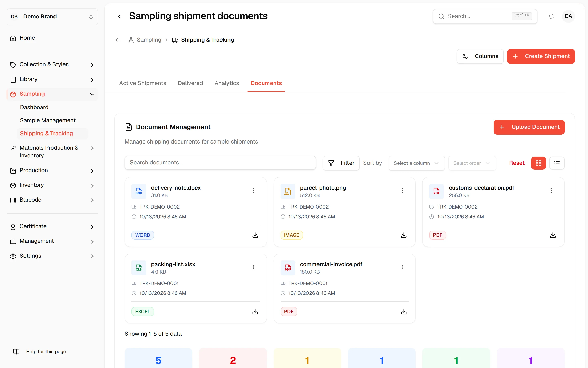Click the breadcrumb back arrow
This screenshot has height=368, width=588.
tap(118, 40)
